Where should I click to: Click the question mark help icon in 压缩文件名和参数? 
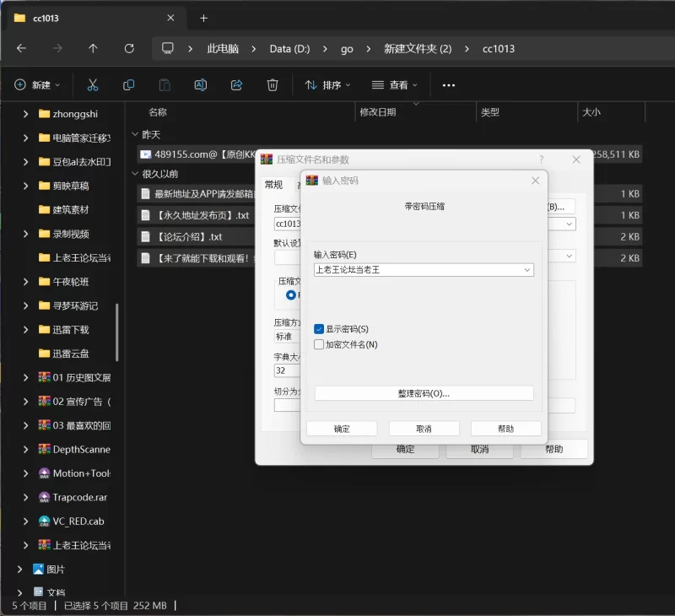tap(541, 159)
